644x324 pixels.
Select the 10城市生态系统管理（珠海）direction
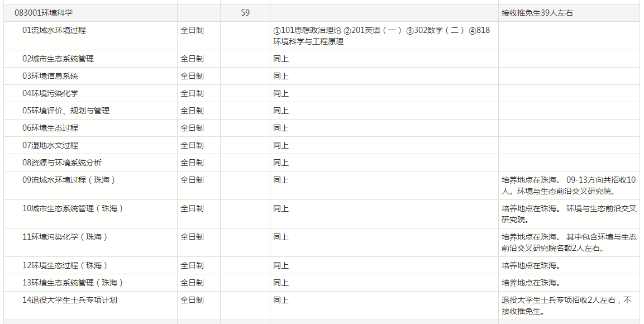tap(73, 208)
